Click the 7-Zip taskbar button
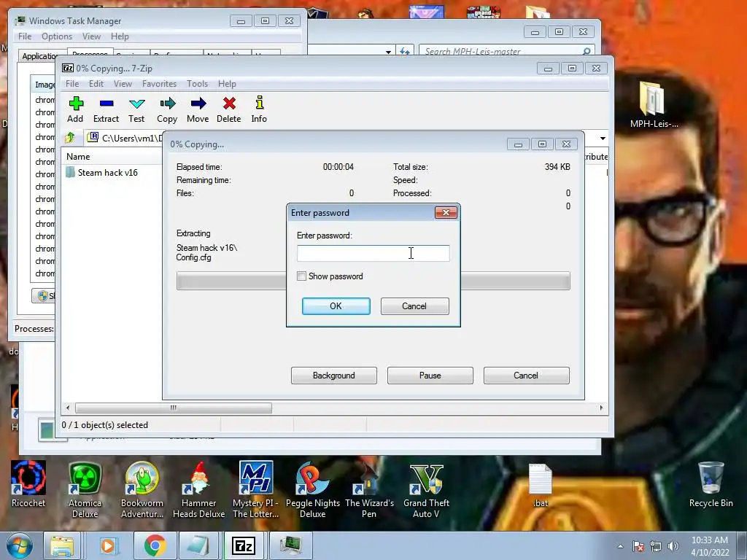747x560 pixels. 244,545
